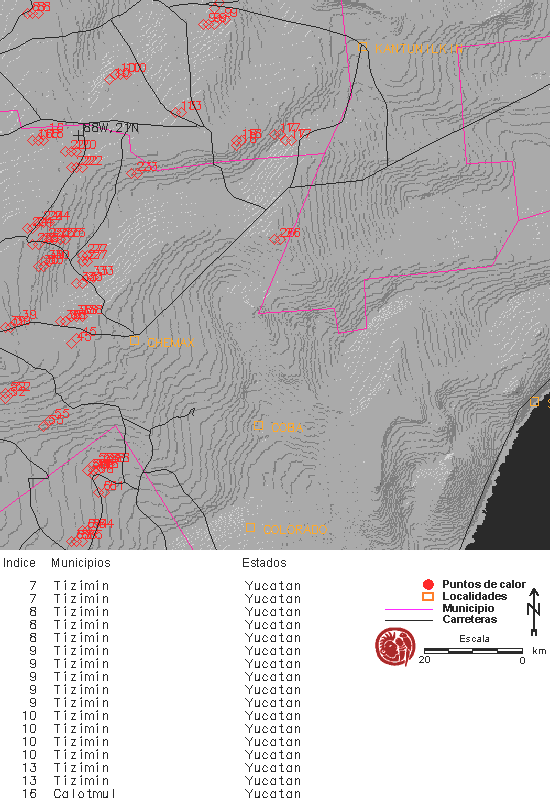Click the CHEMAX label text

coord(170,342)
